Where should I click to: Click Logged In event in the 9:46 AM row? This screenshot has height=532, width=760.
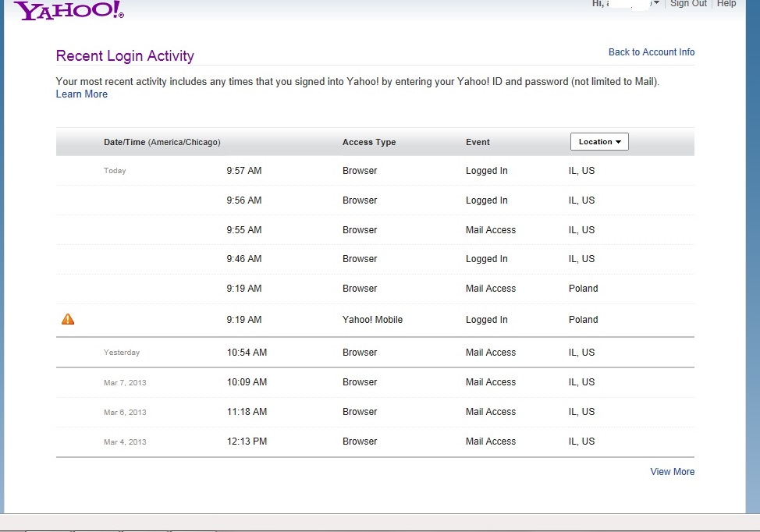[487, 259]
